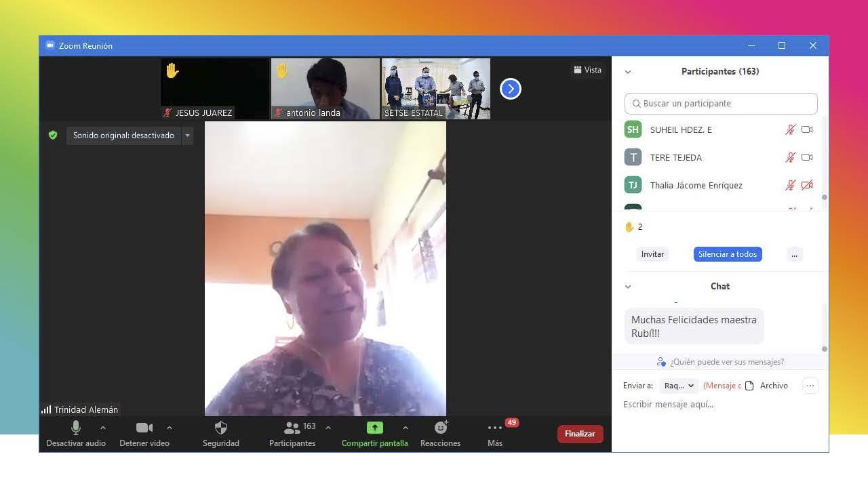Click Muchas Felicidades maestra Rubí chat message

[x=694, y=326]
